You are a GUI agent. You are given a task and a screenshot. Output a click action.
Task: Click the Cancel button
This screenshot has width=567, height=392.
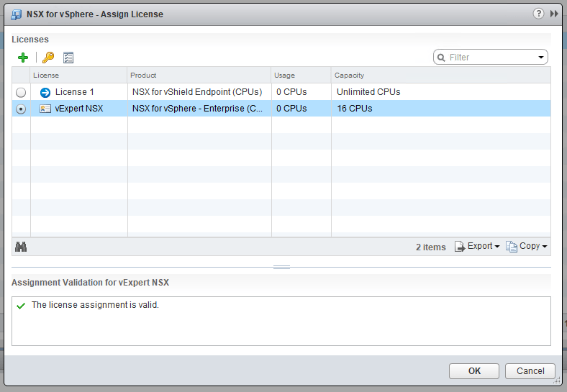530,371
